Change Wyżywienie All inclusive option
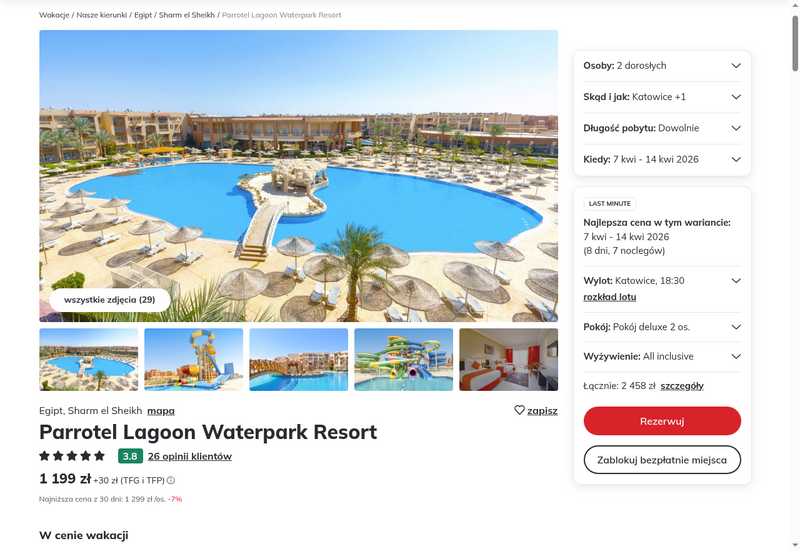Image resolution: width=800 pixels, height=551 pixels. pos(662,357)
